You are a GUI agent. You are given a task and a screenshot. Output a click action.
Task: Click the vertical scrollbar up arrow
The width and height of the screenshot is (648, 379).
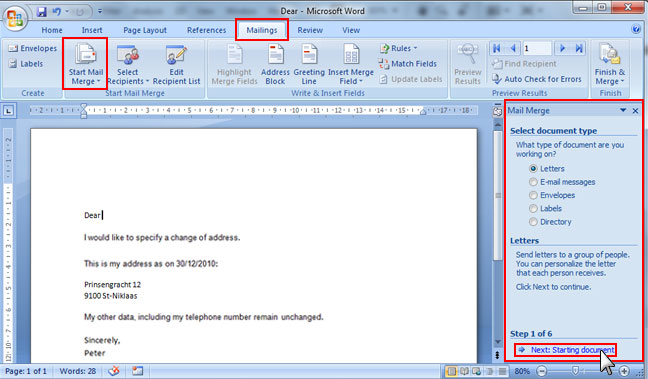(x=498, y=124)
